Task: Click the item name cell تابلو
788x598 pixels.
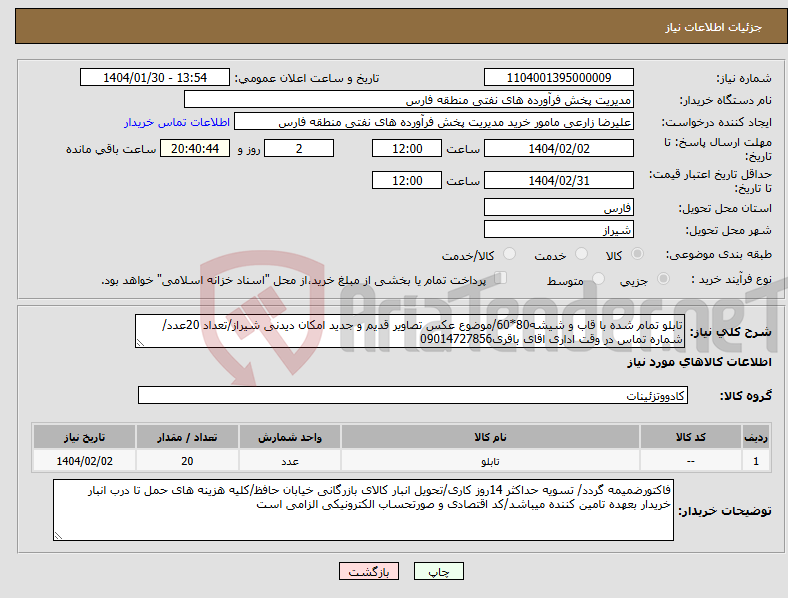Action: pyautogui.click(x=490, y=461)
